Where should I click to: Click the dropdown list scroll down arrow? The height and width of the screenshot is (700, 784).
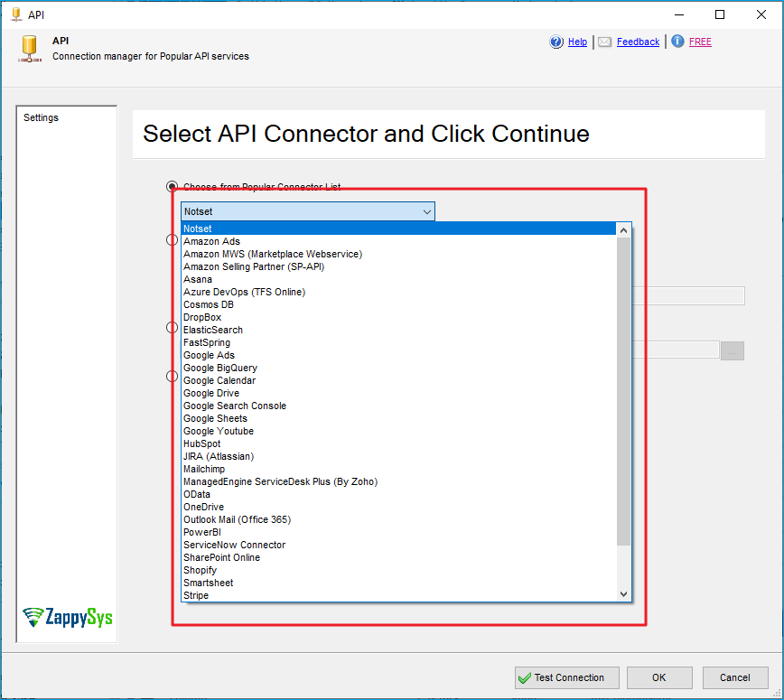623,594
